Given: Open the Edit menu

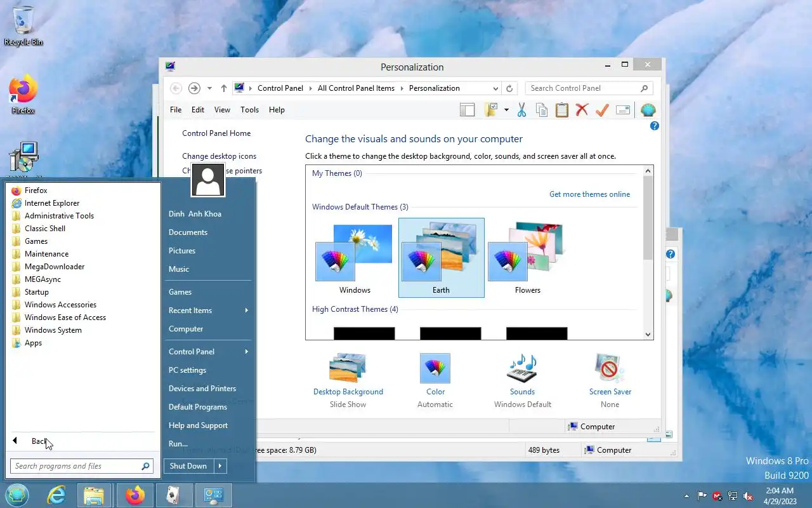Looking at the screenshot, I should click(x=198, y=110).
